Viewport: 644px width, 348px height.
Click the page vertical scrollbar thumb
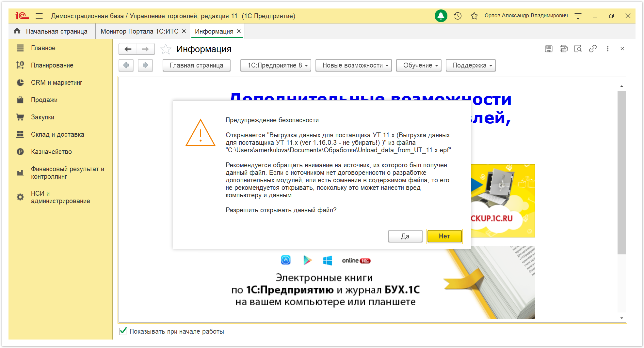[621, 173]
